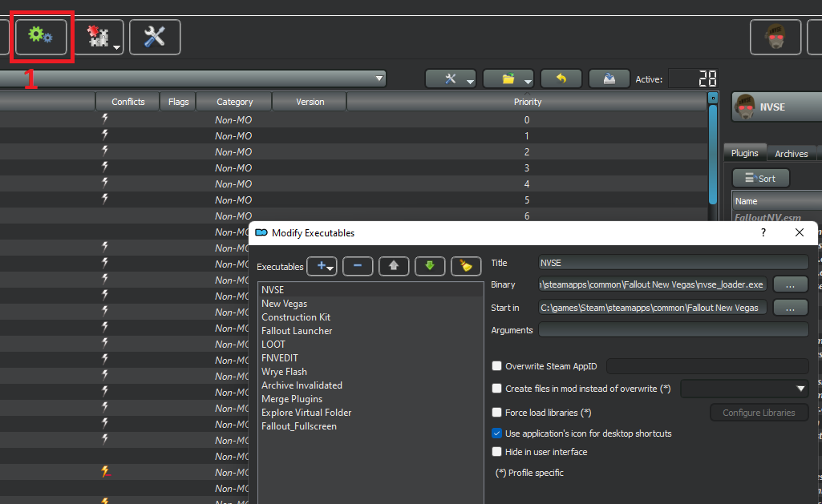Viewport: 822px width, 504px height.
Task: Switch to the Plugins tab
Action: (744, 153)
